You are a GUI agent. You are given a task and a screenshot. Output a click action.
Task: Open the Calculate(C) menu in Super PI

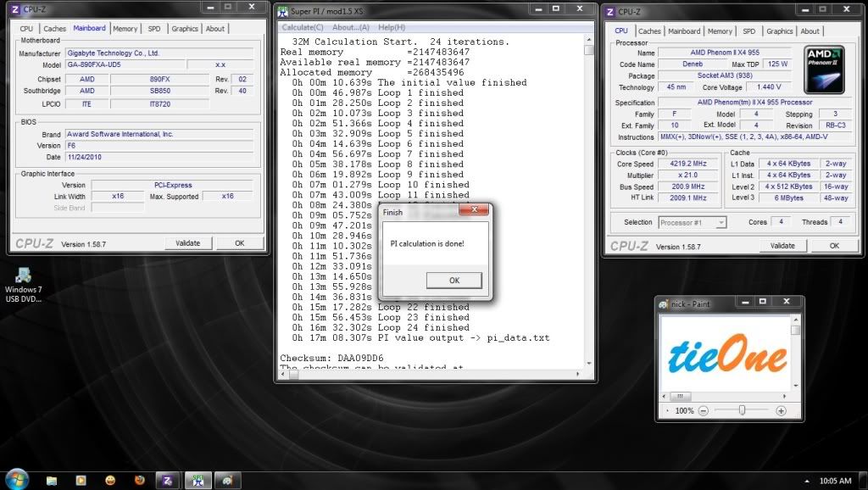pos(303,27)
